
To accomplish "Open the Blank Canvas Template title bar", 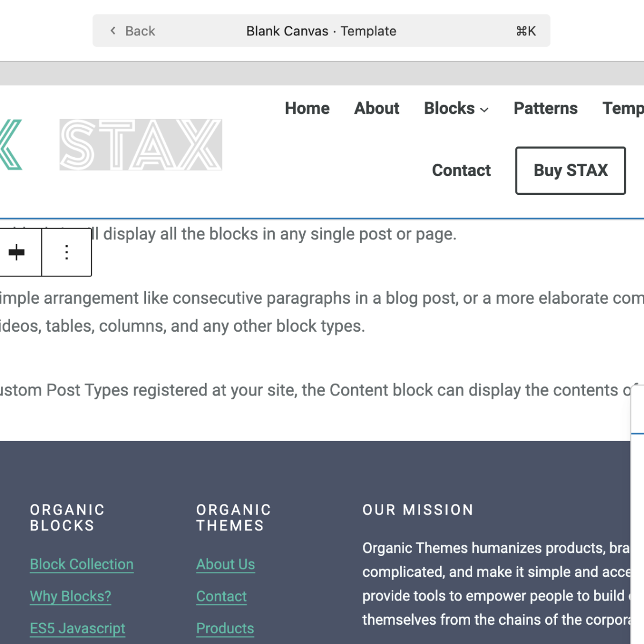I will point(321,31).
